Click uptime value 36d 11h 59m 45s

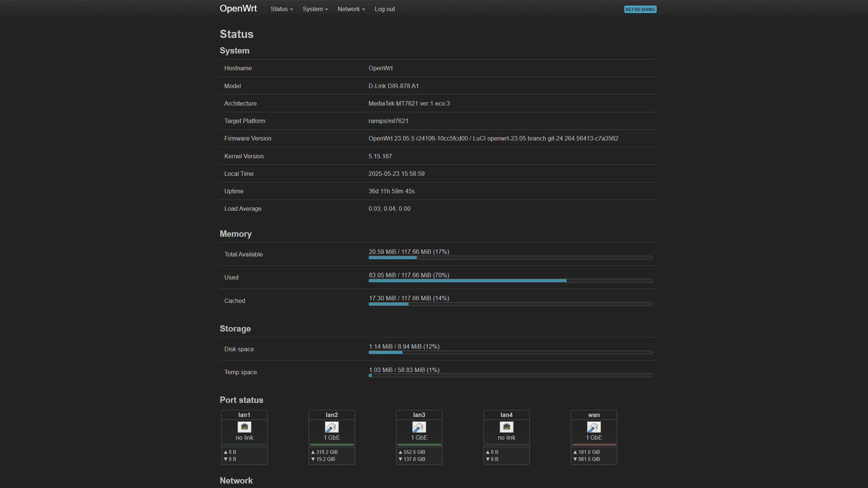pos(391,191)
